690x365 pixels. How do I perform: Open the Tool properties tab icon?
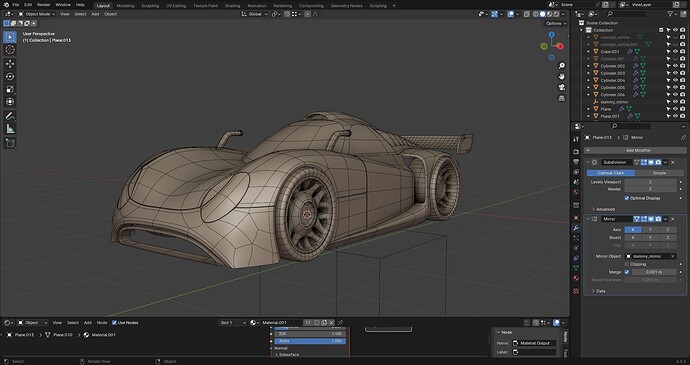(576, 139)
